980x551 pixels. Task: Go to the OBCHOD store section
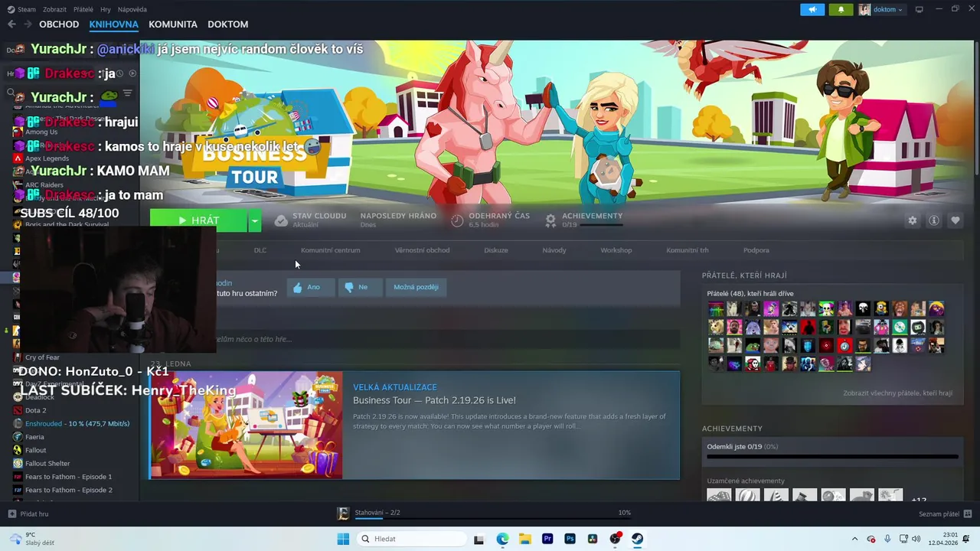(59, 24)
